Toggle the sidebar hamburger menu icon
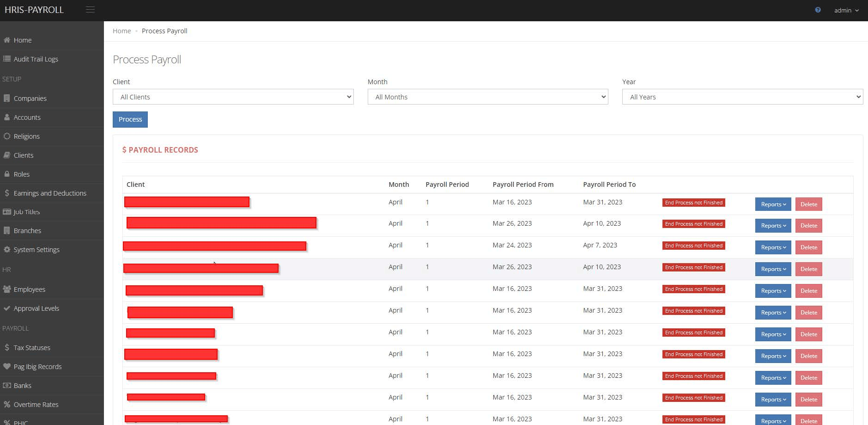 [x=90, y=10]
